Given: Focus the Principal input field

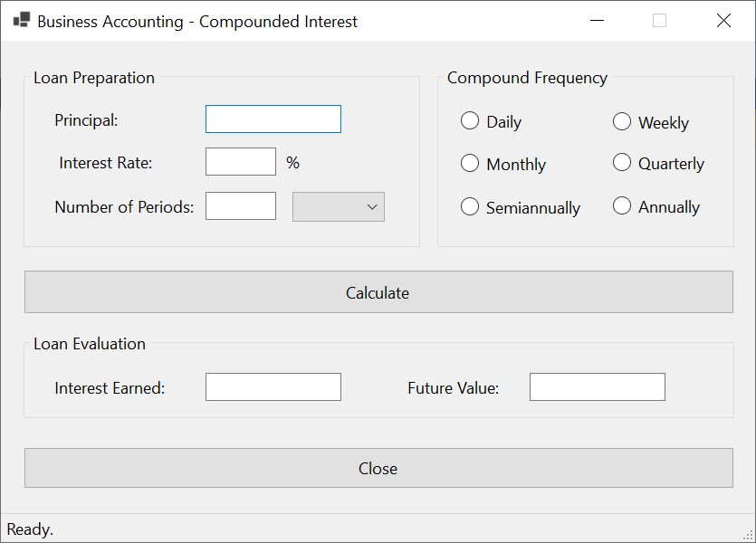Looking at the screenshot, I should [x=273, y=119].
